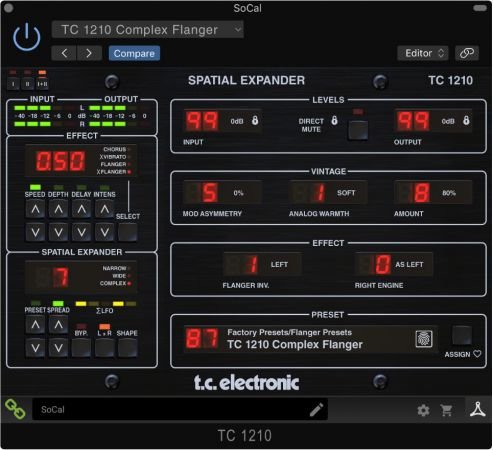493x450 pixels.
Task: Toggle the plugin power bypass icon
Action: (x=27, y=37)
